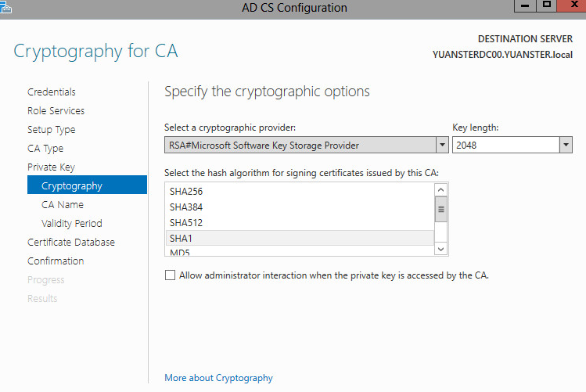
Task: Choose SHA512 in the hash list
Action: point(300,223)
